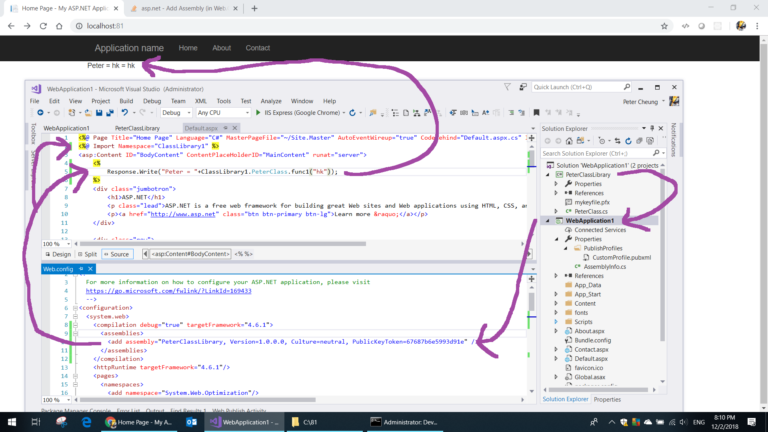Screen dimensions: 768x432
Task: Click the Solution Explorer home icon
Action: [x=569, y=141]
